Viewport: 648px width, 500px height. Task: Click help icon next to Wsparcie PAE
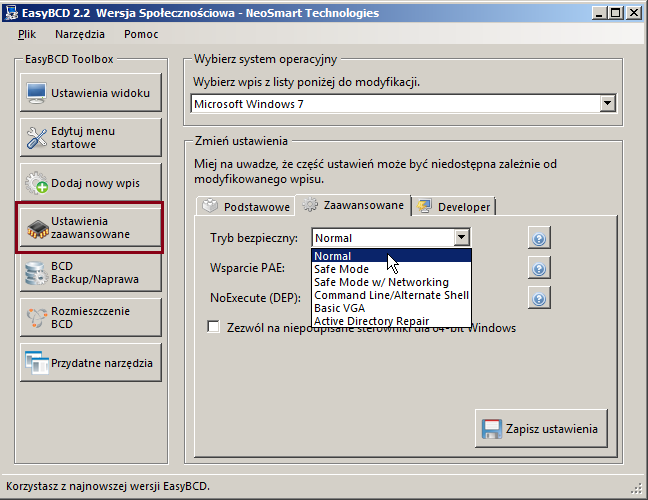tap(539, 269)
